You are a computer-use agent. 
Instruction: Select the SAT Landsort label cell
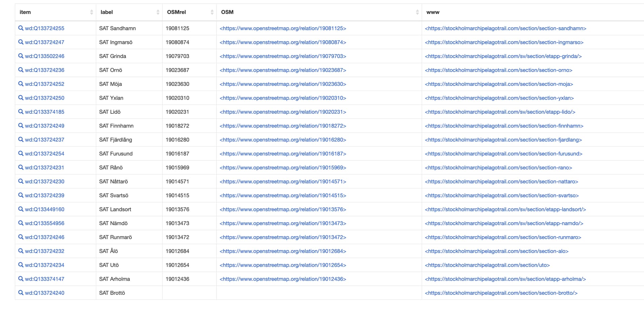pos(129,209)
